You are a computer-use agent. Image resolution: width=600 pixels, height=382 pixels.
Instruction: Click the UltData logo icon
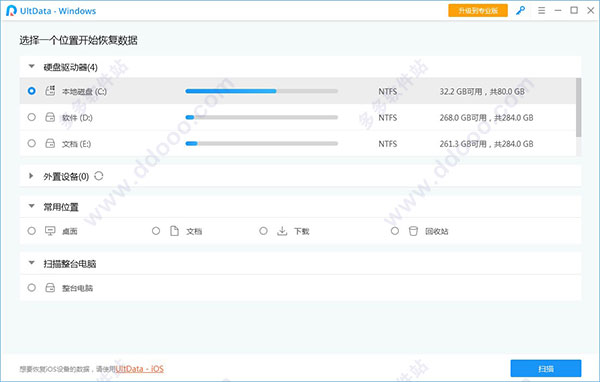pos(11,11)
